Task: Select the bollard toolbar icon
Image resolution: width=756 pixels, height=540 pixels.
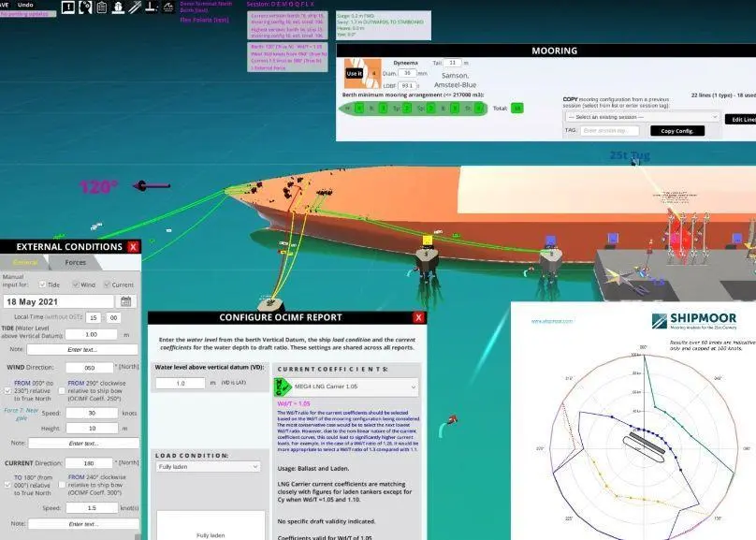Action: click(x=152, y=7)
